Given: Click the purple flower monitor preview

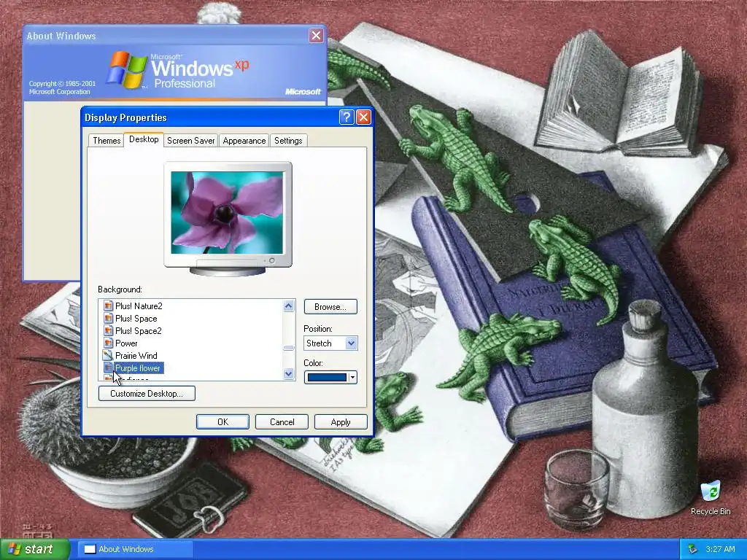Looking at the screenshot, I should 228,213.
